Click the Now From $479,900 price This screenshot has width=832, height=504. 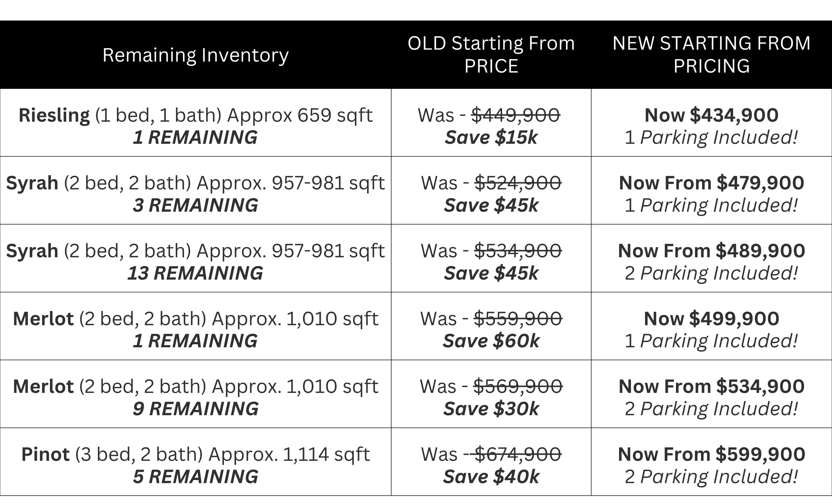tap(712, 183)
